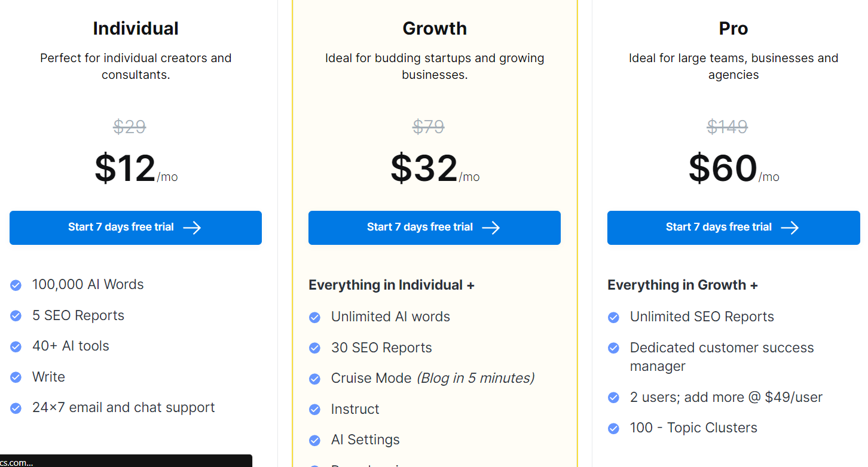Viewport: 868px width, 467px height.
Task: Click the arrow icon on Growth trial button
Action: pyautogui.click(x=491, y=228)
